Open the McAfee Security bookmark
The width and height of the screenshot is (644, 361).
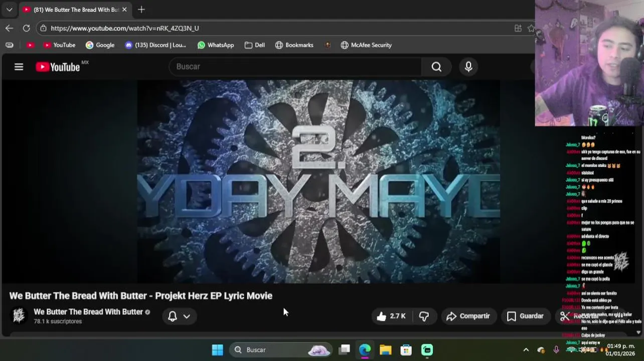click(366, 45)
